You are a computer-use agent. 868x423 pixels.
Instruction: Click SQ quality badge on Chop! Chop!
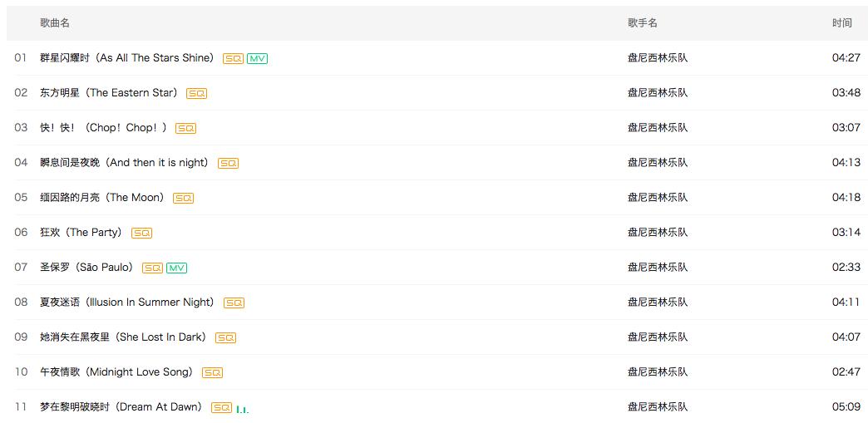pyautogui.click(x=185, y=129)
